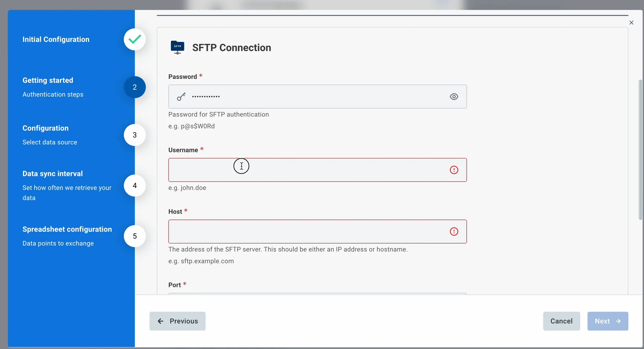Click the key icon in Password field
Screen dimensions: 644x349
point(181,97)
